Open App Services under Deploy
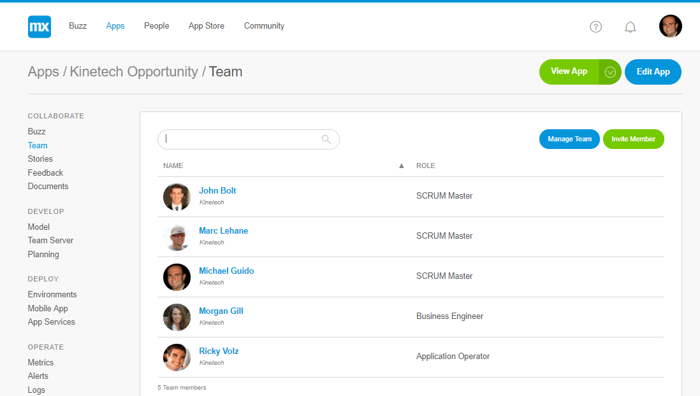Image resolution: width=700 pixels, height=396 pixels. coord(51,322)
